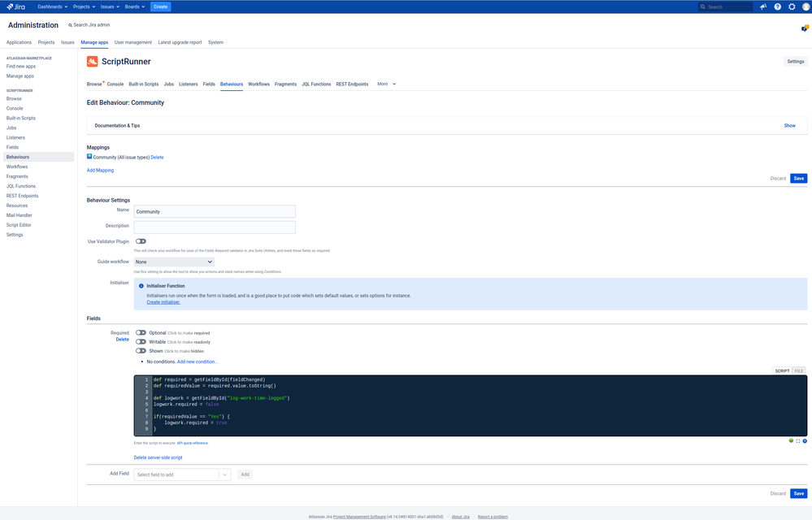Click the ScriptRunner app logo
Viewport: 812px width, 520px height.
93,61
